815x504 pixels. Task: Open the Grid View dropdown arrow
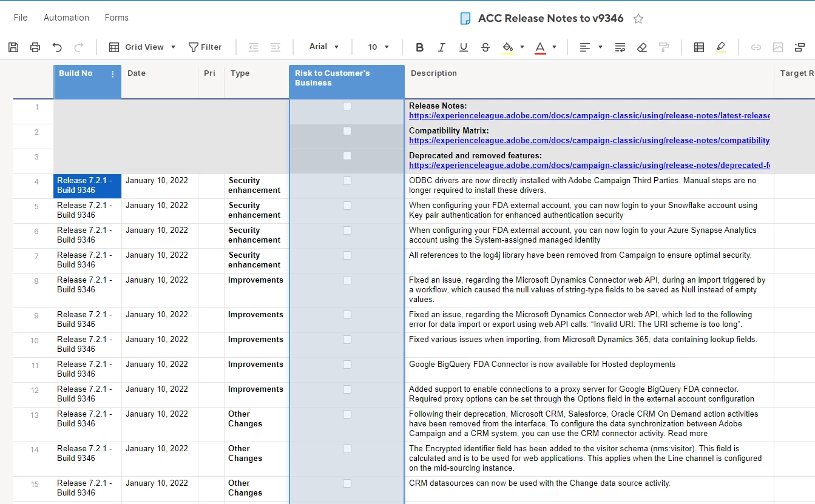click(173, 47)
